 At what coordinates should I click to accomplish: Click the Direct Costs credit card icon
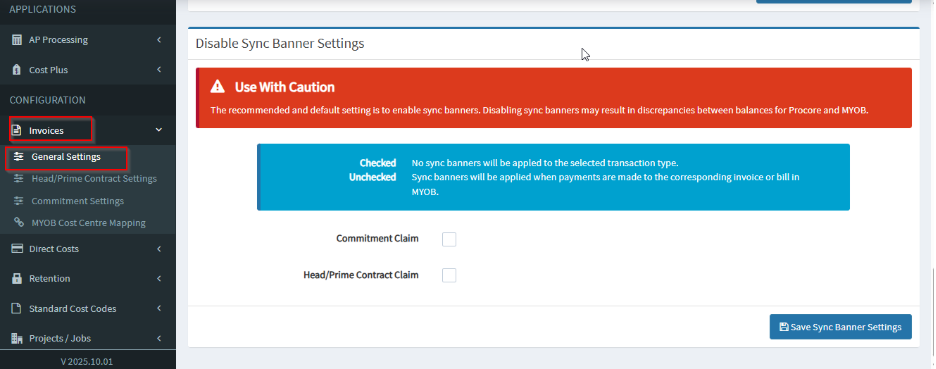pos(17,248)
